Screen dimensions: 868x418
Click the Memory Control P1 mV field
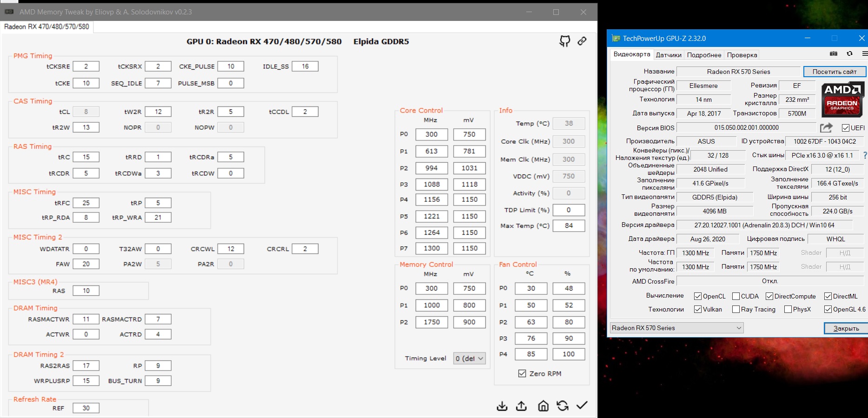pos(470,305)
